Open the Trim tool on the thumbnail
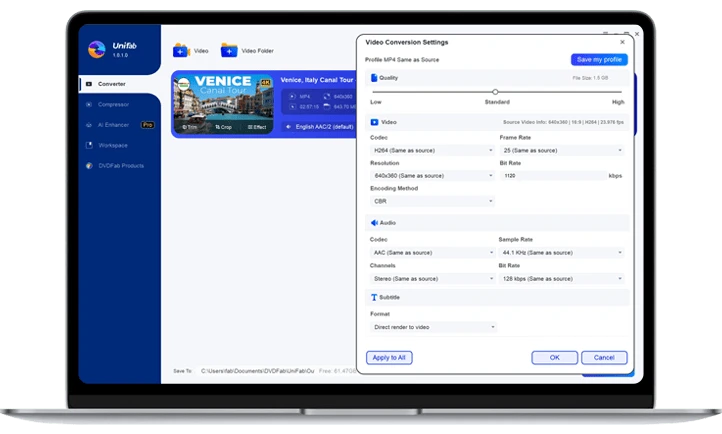The width and height of the screenshot is (722, 434). (x=190, y=127)
